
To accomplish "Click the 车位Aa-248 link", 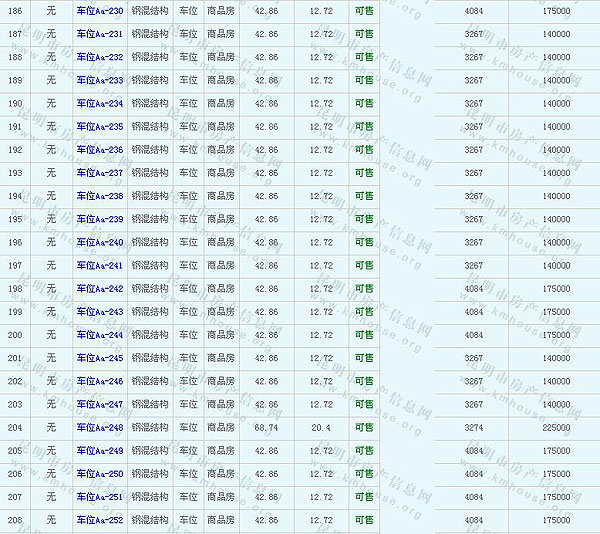I will tap(100, 427).
